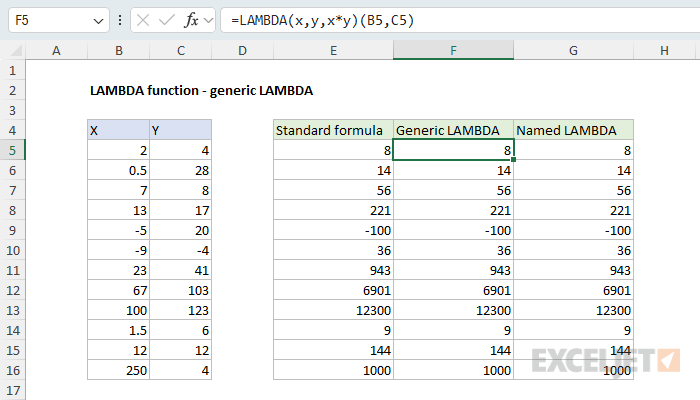Select cell E5 Standard formula 8
Viewport: 700px width, 400px height.
[333, 150]
